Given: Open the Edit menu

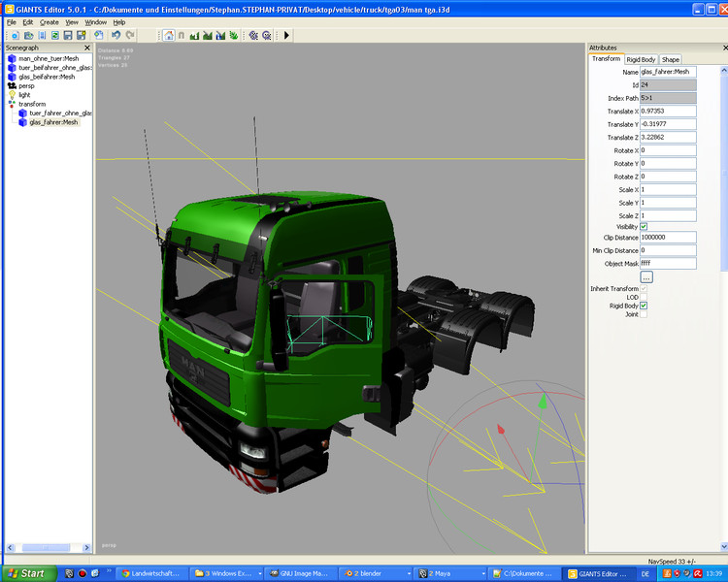Looking at the screenshot, I should 28,22.
